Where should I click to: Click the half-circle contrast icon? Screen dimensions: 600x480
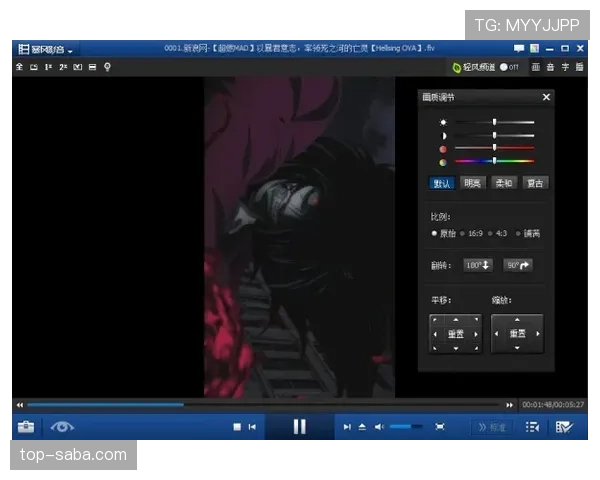[444, 136]
